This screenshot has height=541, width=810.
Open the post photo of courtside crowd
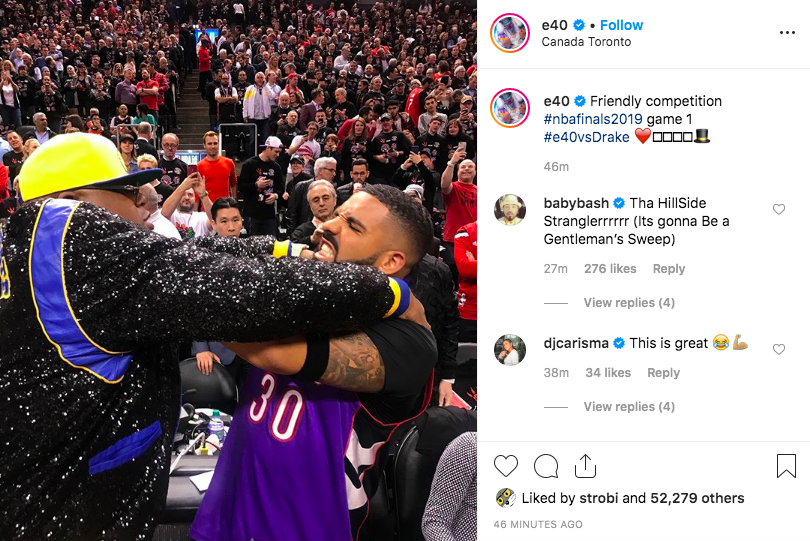click(x=238, y=270)
